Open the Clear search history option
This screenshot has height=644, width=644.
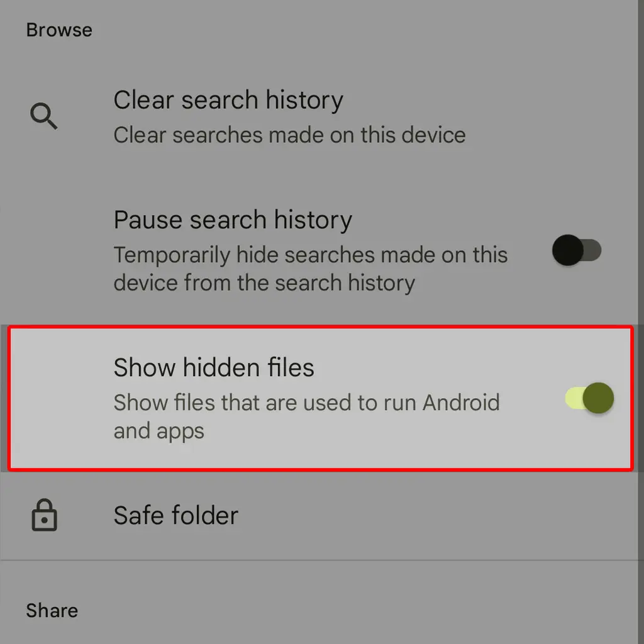tap(320, 117)
